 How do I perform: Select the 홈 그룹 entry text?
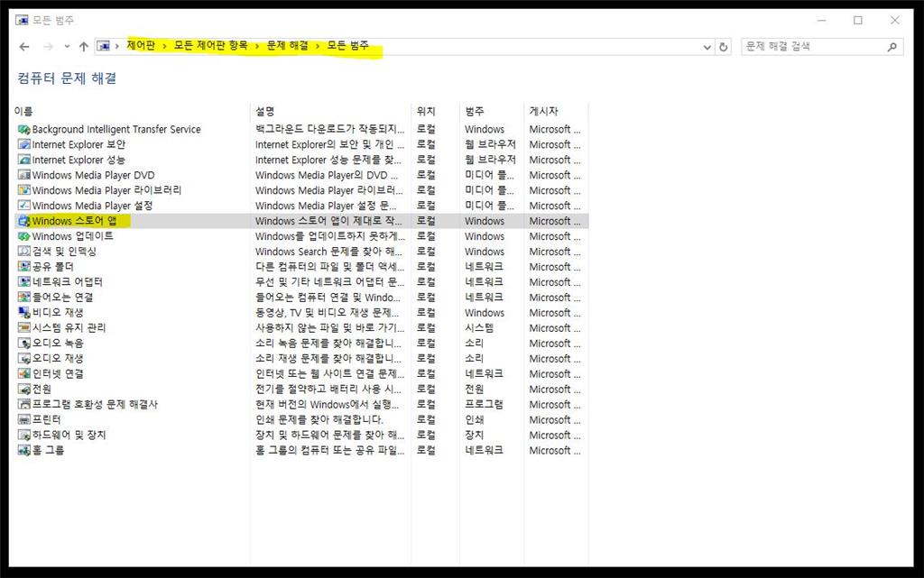click(x=49, y=451)
